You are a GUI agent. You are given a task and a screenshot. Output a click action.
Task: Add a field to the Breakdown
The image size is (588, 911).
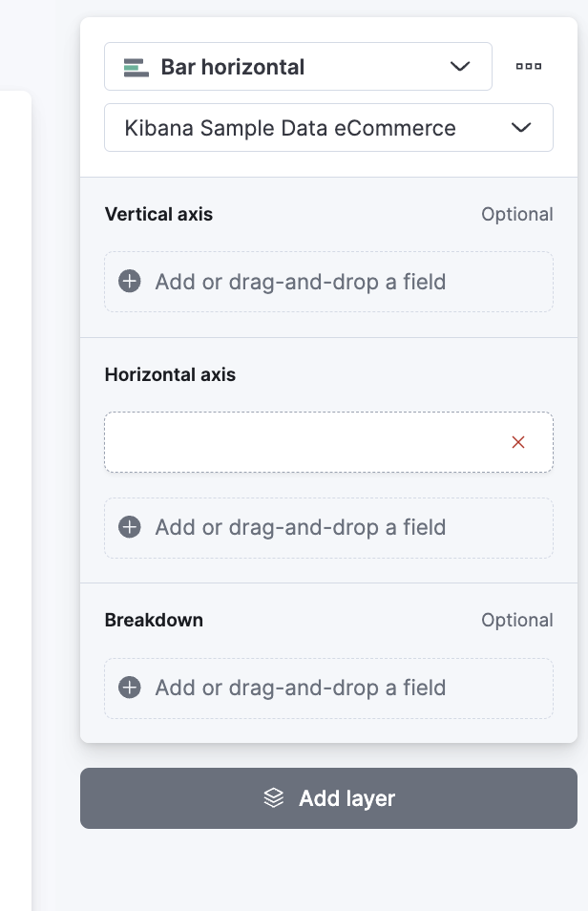pyautogui.click(x=301, y=688)
